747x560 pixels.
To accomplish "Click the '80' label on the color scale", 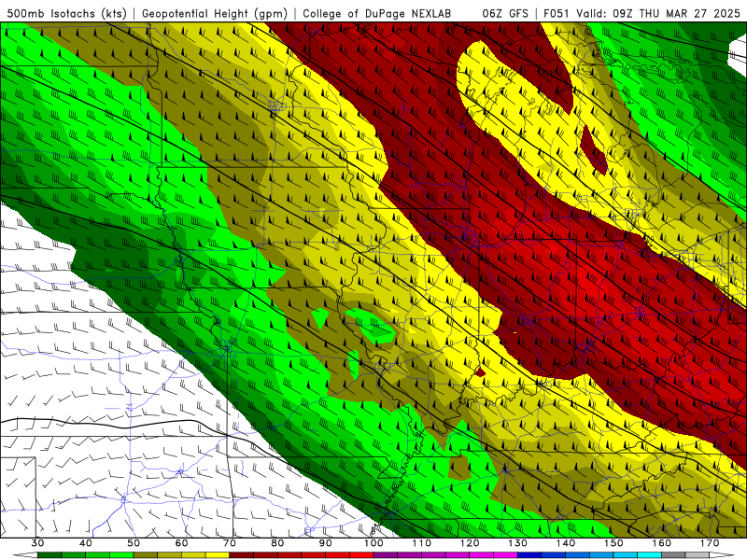I will 277,543.
